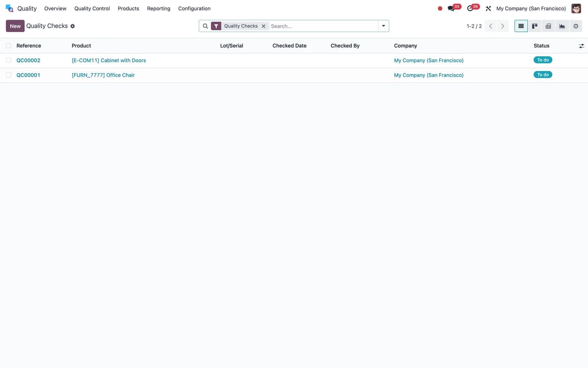588x368 pixels.
Task: Sort by the Reference column header
Action: pyautogui.click(x=29, y=46)
